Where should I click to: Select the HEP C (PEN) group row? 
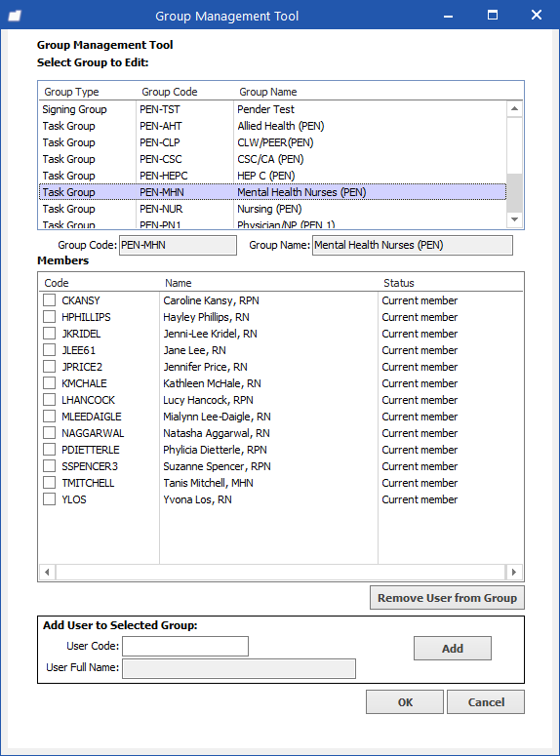[272, 176]
